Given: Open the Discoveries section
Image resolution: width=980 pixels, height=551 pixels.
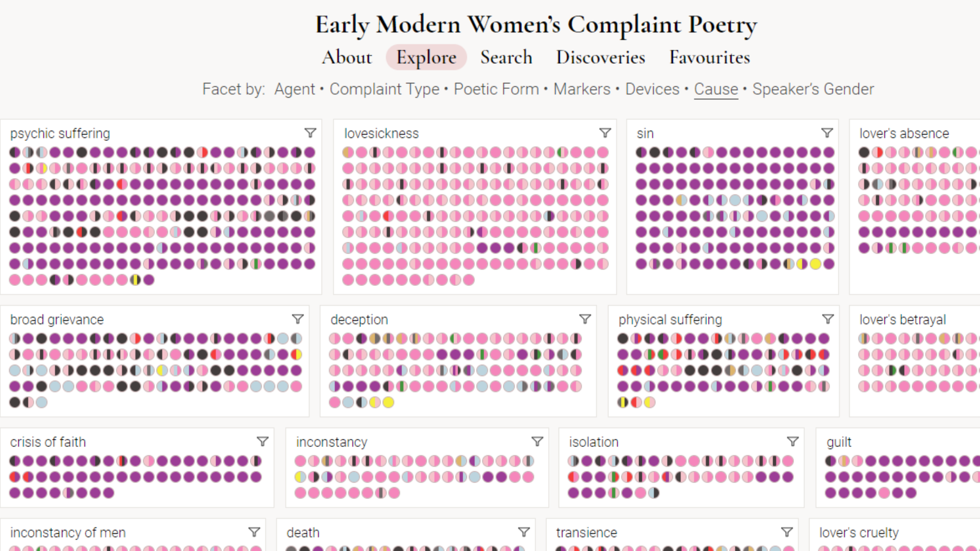Looking at the screenshot, I should click(600, 57).
